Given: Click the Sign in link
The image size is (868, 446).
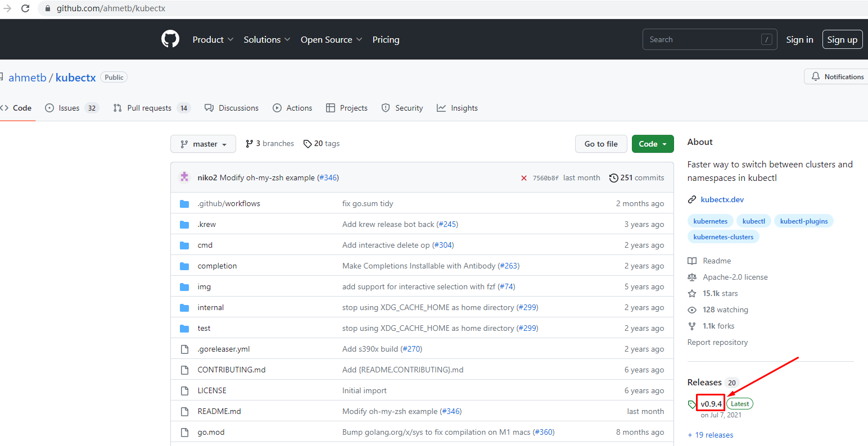Looking at the screenshot, I should coord(799,39).
